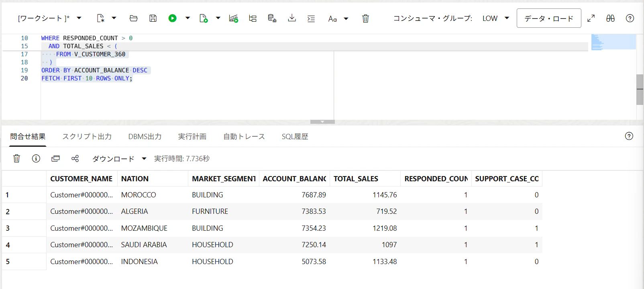This screenshot has height=289, width=644.
Task: Collapse editor using the splitter arrow handle
Action: point(322,122)
